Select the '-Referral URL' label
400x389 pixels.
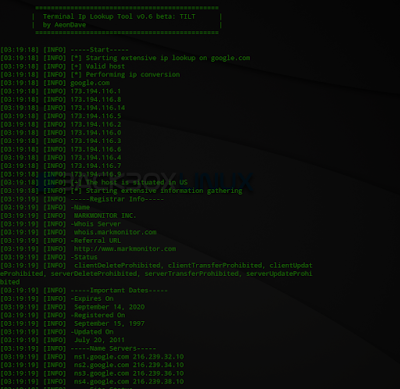point(96,241)
